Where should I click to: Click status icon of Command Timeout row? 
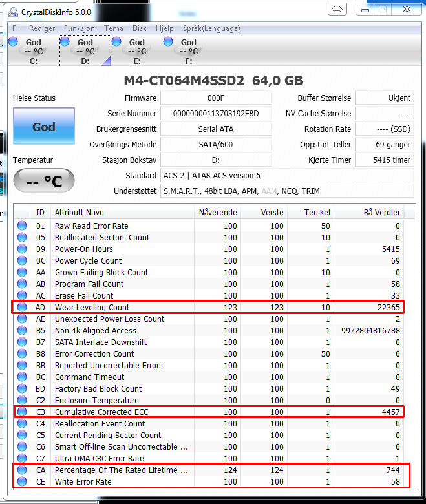coord(22,377)
